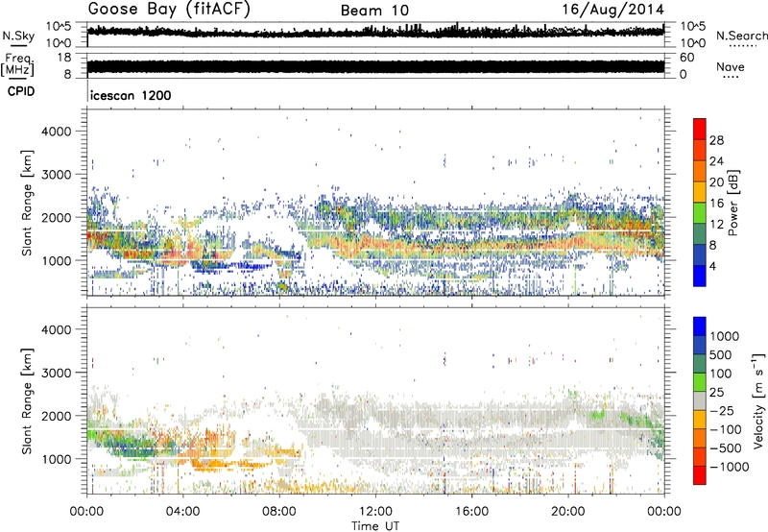Click the velocity panel 'Slant Range [km]' label

click(x=27, y=400)
